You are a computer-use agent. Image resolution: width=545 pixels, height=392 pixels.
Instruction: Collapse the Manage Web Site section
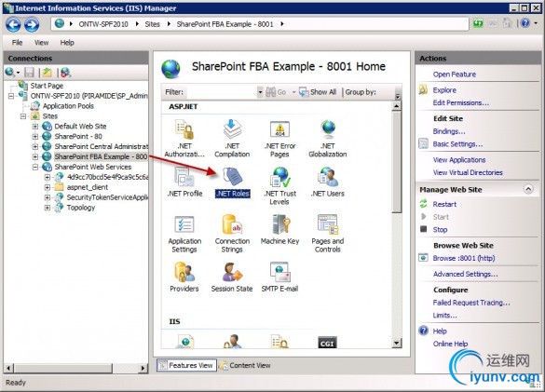coord(528,189)
